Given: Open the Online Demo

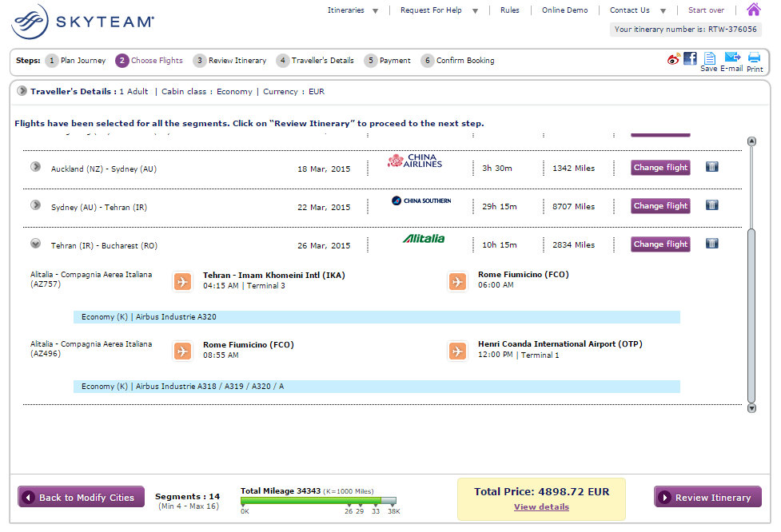Looking at the screenshot, I should [x=565, y=10].
